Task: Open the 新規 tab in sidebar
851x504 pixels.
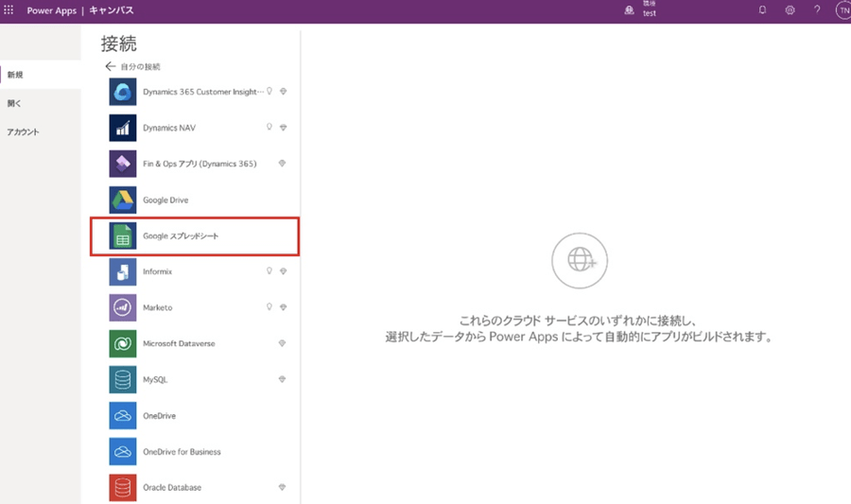Action: 16,75
